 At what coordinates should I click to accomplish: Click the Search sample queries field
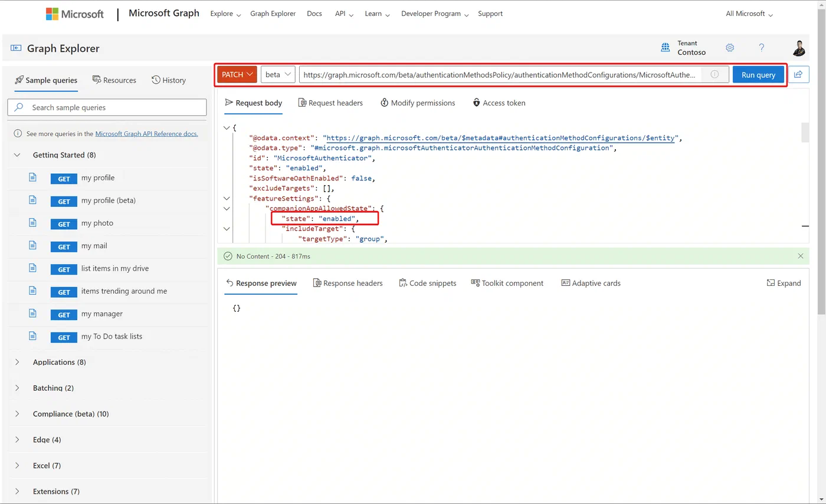(x=107, y=107)
